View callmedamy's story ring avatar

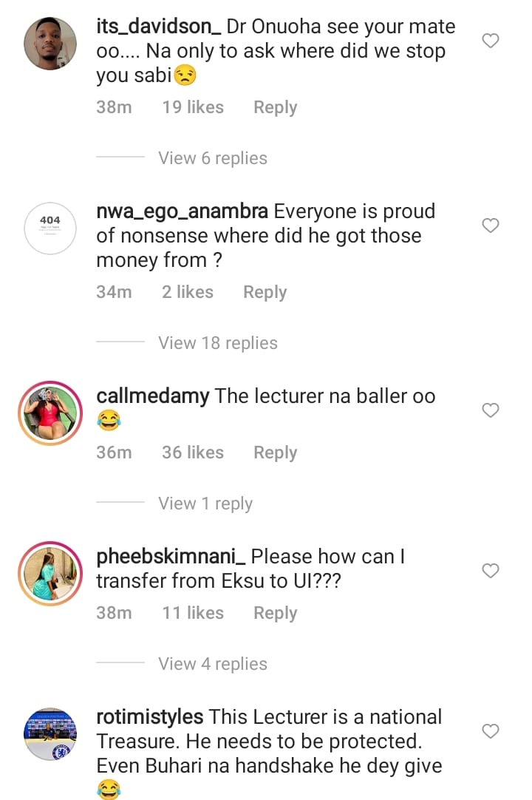click(x=51, y=413)
